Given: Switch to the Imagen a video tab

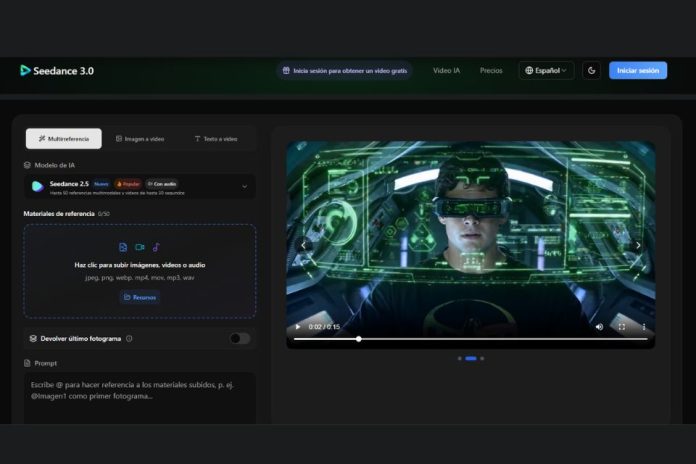Looking at the screenshot, I should [140, 139].
